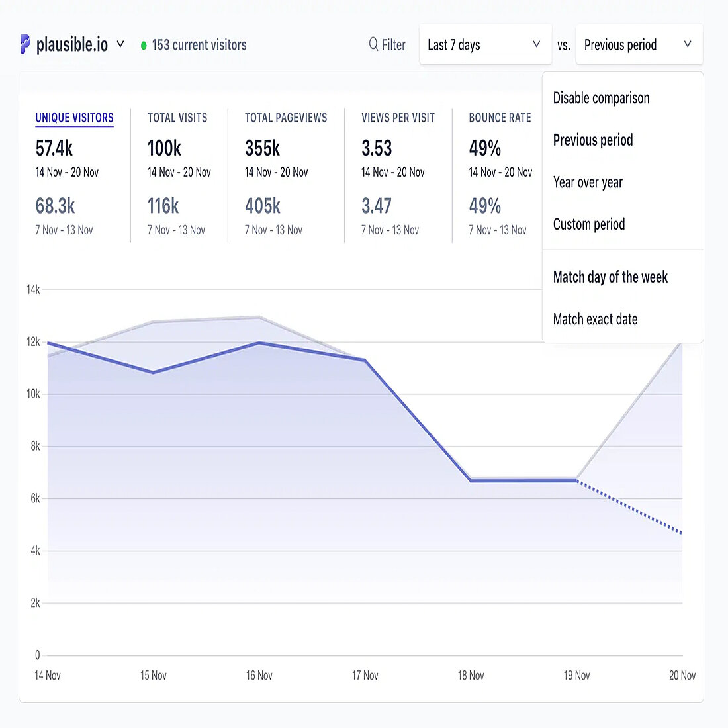Switch to the Total Pageviews metric
The width and height of the screenshot is (728, 728).
point(286,118)
